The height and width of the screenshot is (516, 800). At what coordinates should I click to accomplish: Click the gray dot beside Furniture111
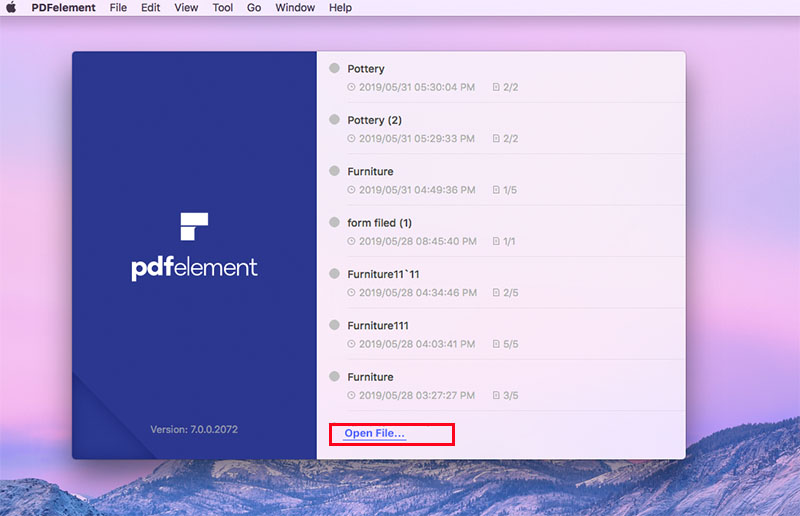(x=334, y=325)
